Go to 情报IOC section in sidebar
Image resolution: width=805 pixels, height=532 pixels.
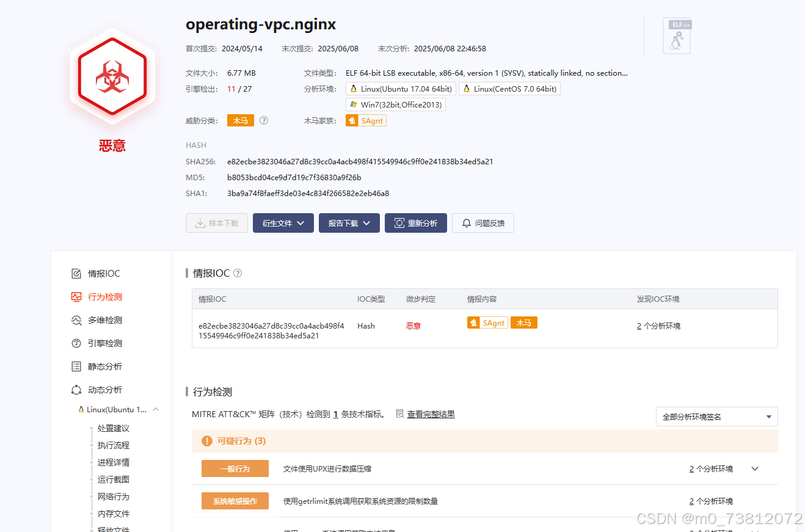click(x=104, y=274)
